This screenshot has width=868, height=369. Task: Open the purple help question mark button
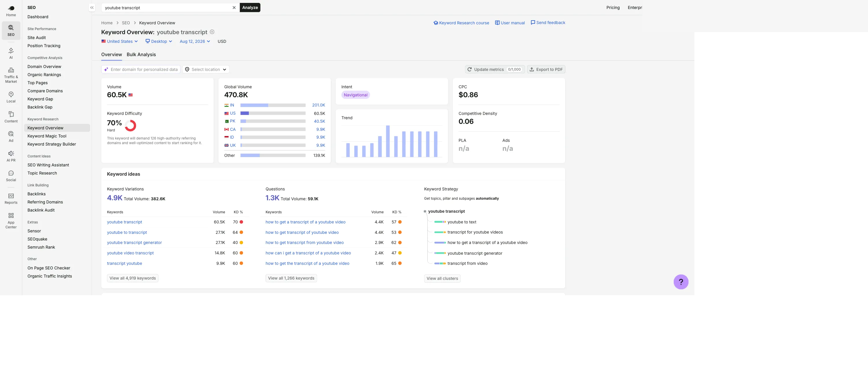coord(681,282)
